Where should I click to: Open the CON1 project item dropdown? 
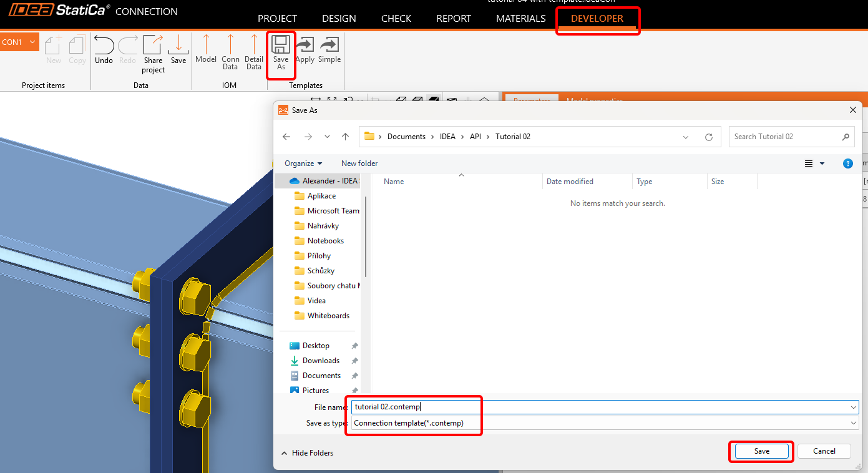tap(19, 42)
